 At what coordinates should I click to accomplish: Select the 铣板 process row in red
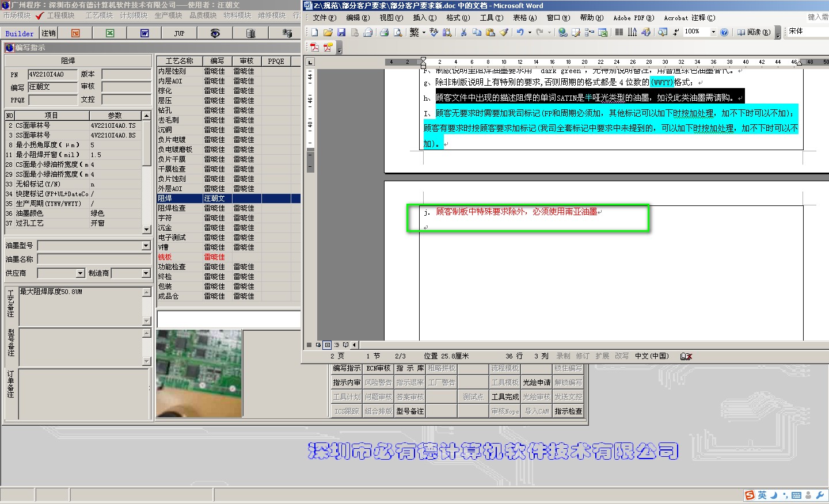click(x=229, y=257)
